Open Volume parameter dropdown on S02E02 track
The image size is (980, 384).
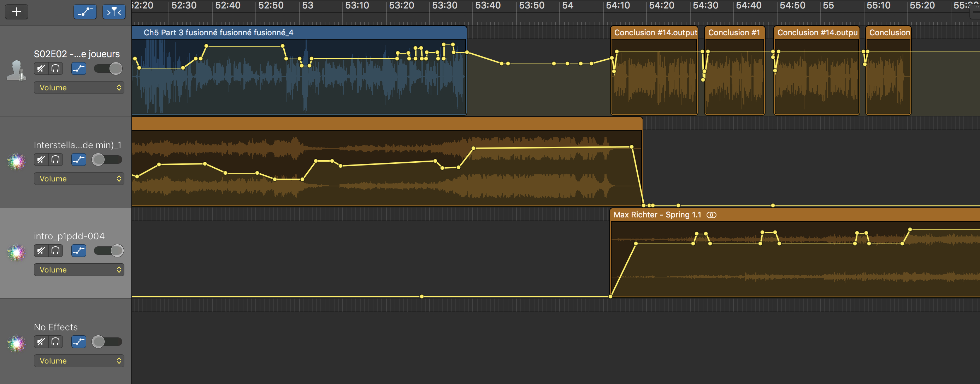click(79, 88)
